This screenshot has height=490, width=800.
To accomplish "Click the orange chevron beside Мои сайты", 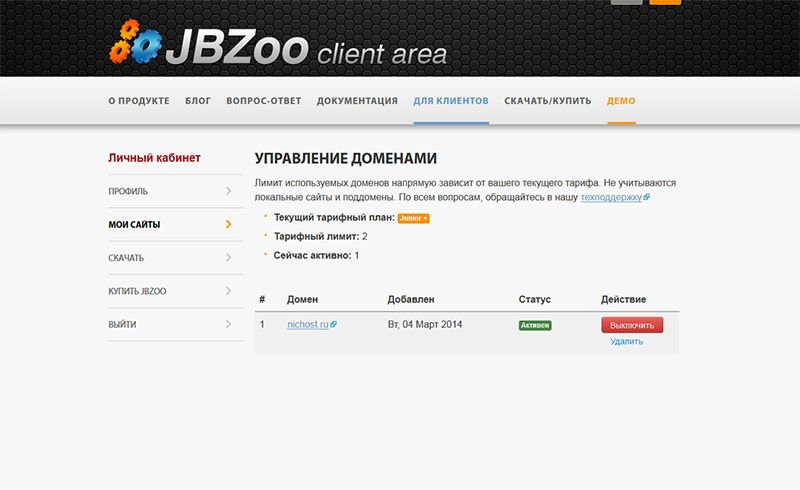I will (x=228, y=224).
